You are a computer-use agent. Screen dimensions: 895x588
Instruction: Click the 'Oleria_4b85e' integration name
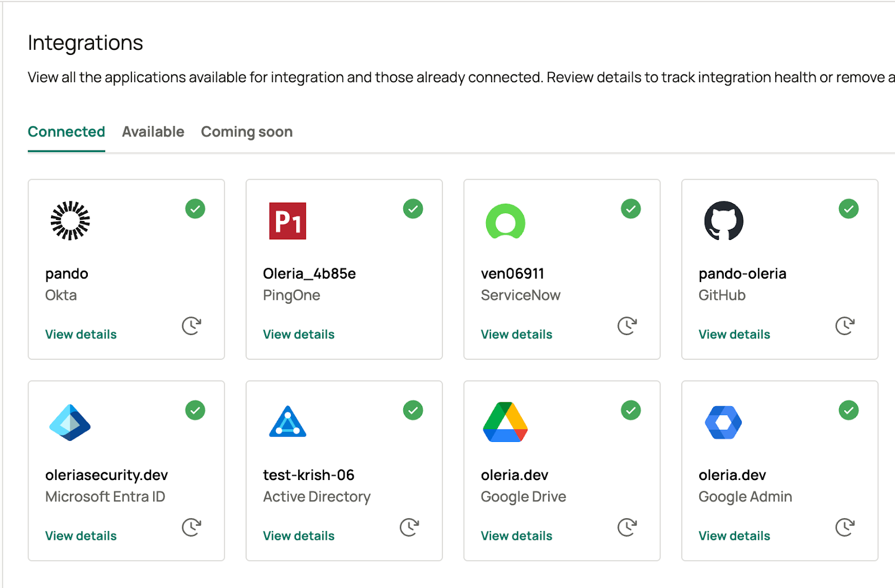(309, 274)
